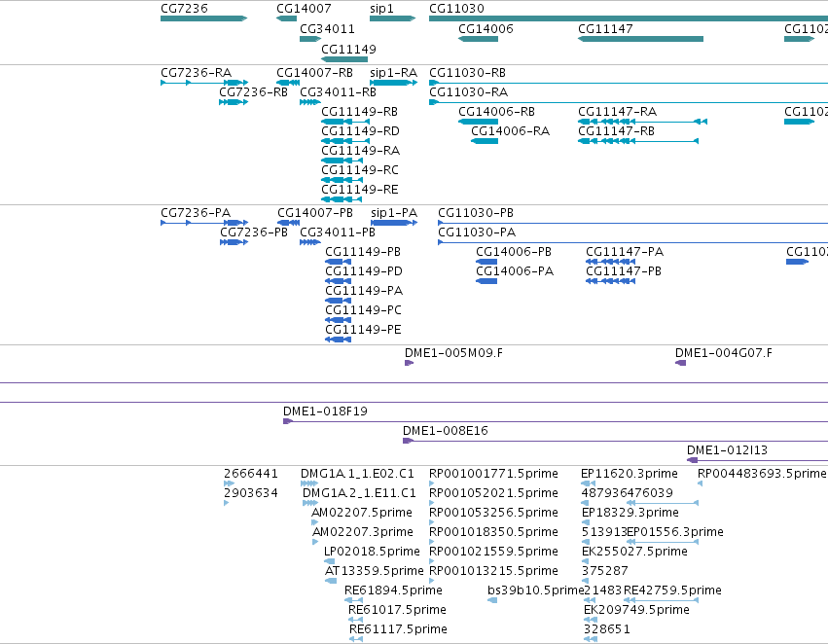
Task: Select protein CG11030-PA
Action: point(632,242)
